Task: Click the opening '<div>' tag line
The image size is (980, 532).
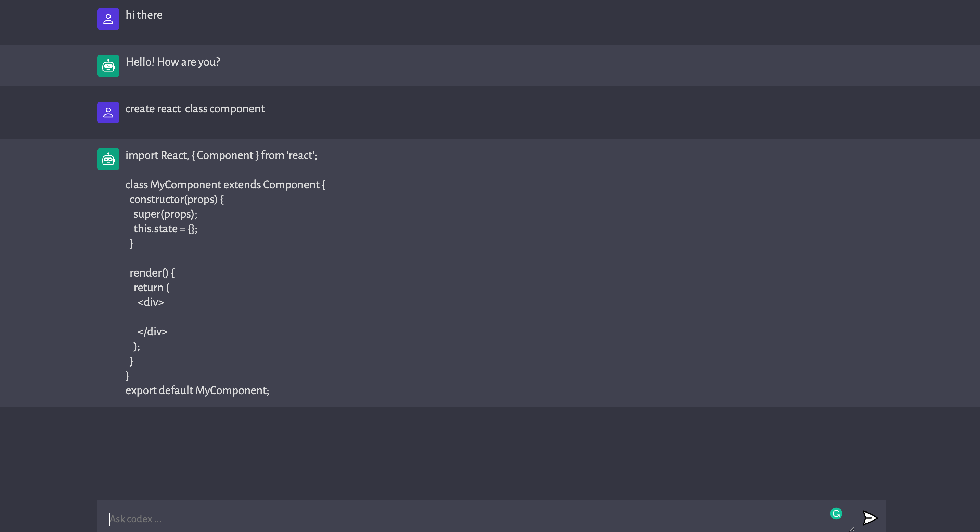Action: point(151,303)
